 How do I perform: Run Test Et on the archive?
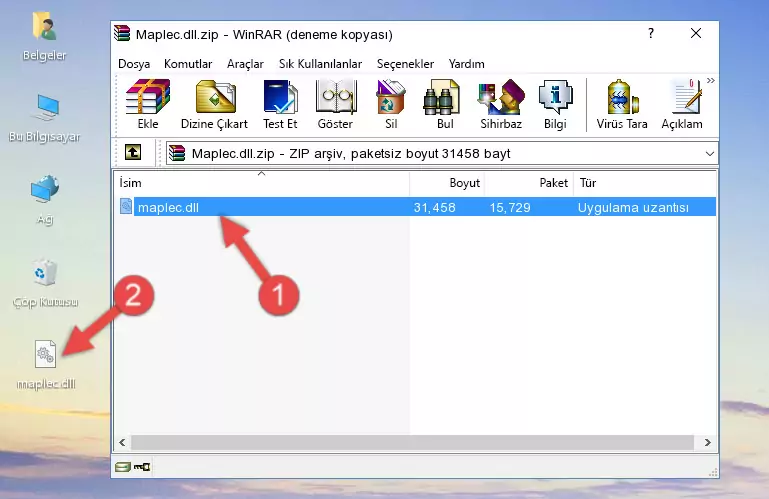pyautogui.click(x=280, y=104)
